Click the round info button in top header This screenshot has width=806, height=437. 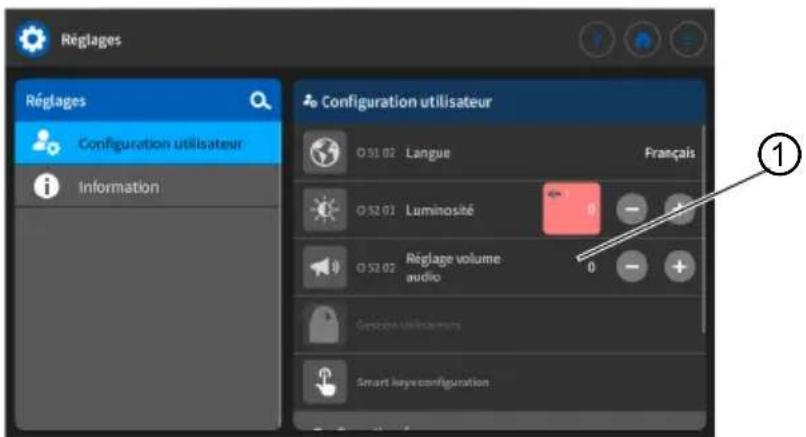coord(597,40)
